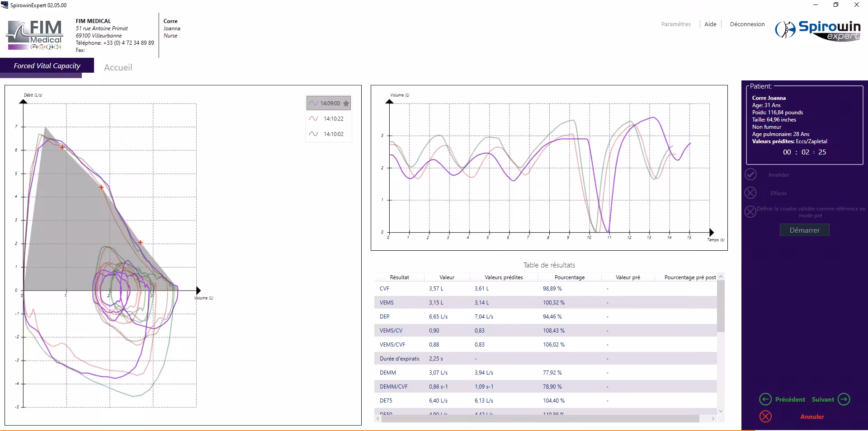The image size is (868, 431).
Task: Click the Déconnexion link
Action: pos(747,24)
